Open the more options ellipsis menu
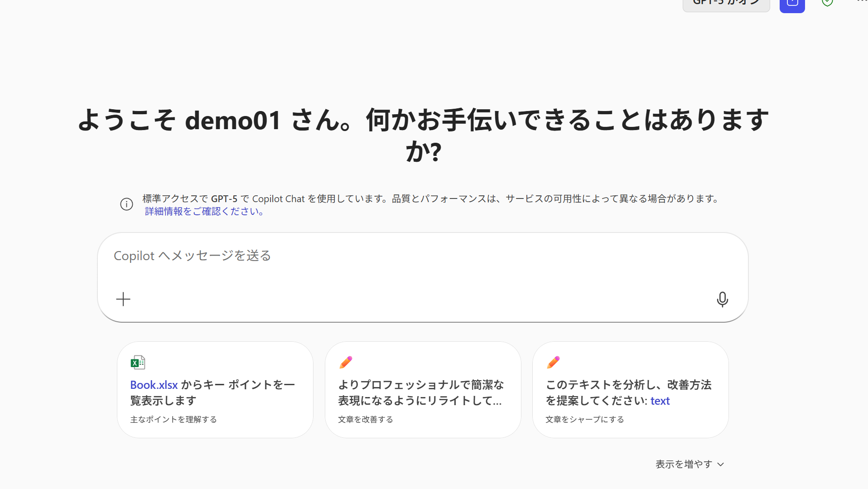The width and height of the screenshot is (868, 489). coord(862,1)
